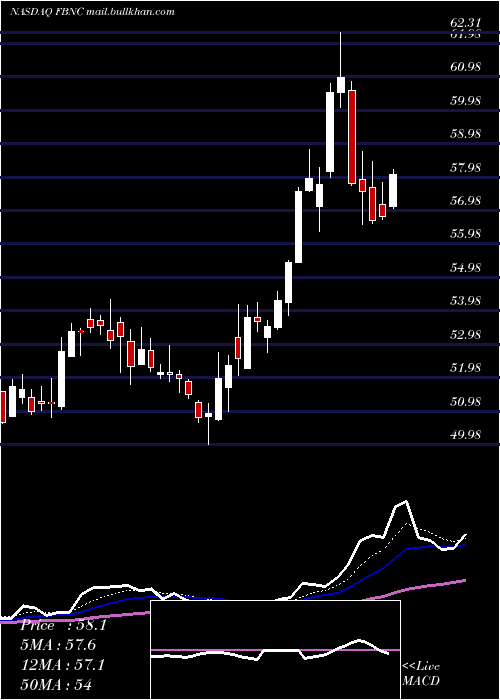Click the 62.31 price axis label
The height and width of the screenshot is (700, 500).
click(x=466, y=23)
